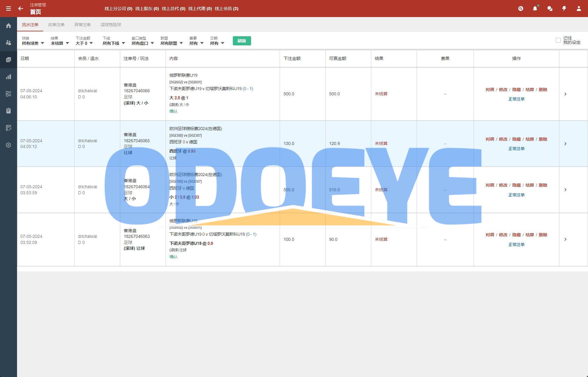Open the user account icon
The width and height of the screenshot is (588, 377).
pos(579,9)
